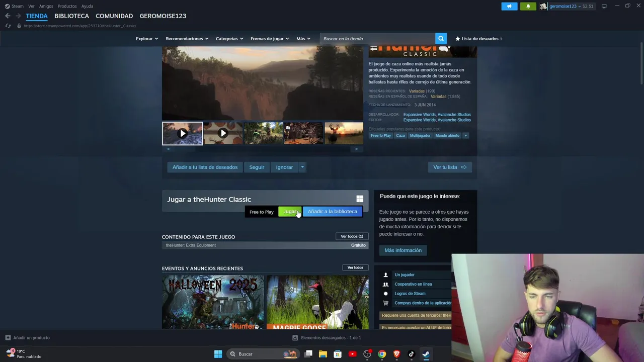The image size is (644, 362).
Task: Open the Ver menu
Action: (x=31, y=6)
